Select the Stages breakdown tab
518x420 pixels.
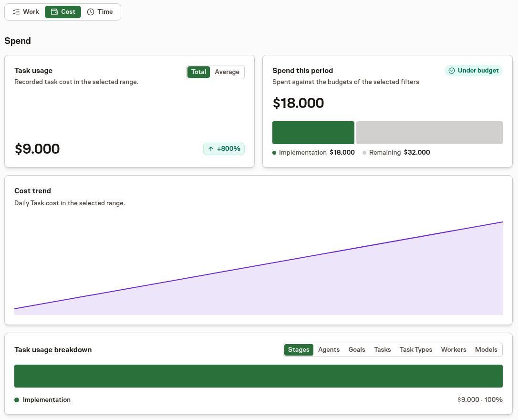pos(299,350)
